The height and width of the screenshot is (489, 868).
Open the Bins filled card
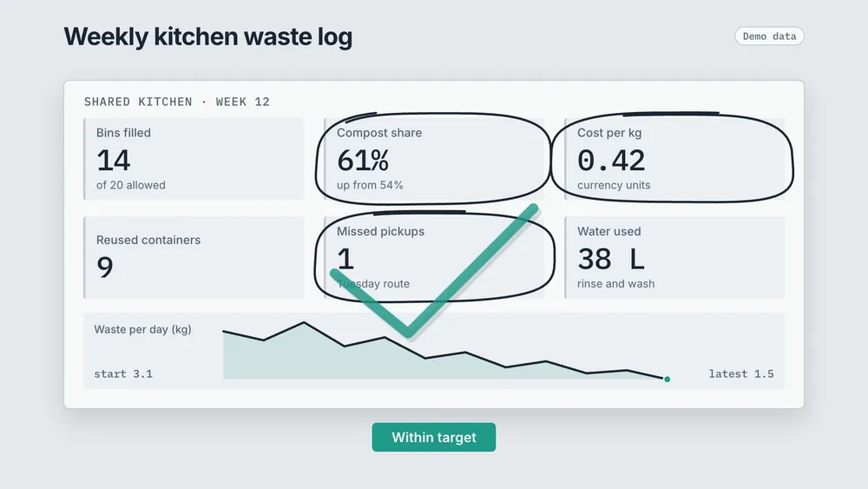pos(194,159)
